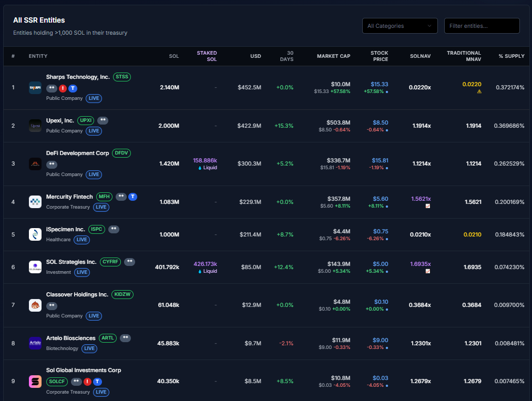Viewport: 532px width, 401px height.
Task: Click the DeFi Development Corp logo
Action: [x=35, y=164]
